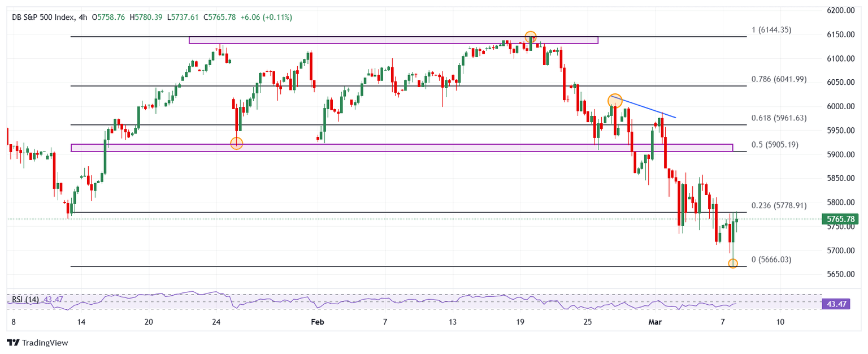
Task: Select the orange circle on the lower purple zone
Action: coord(237,144)
